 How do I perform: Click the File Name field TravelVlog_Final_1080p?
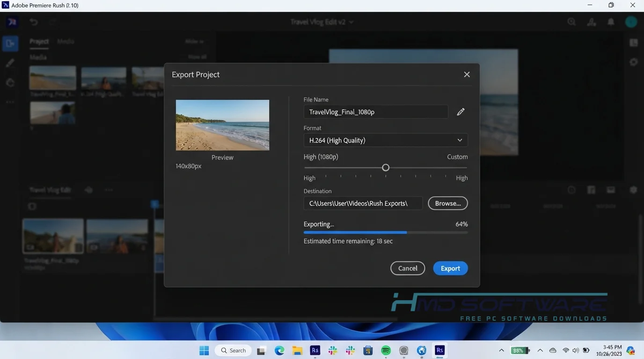click(376, 112)
